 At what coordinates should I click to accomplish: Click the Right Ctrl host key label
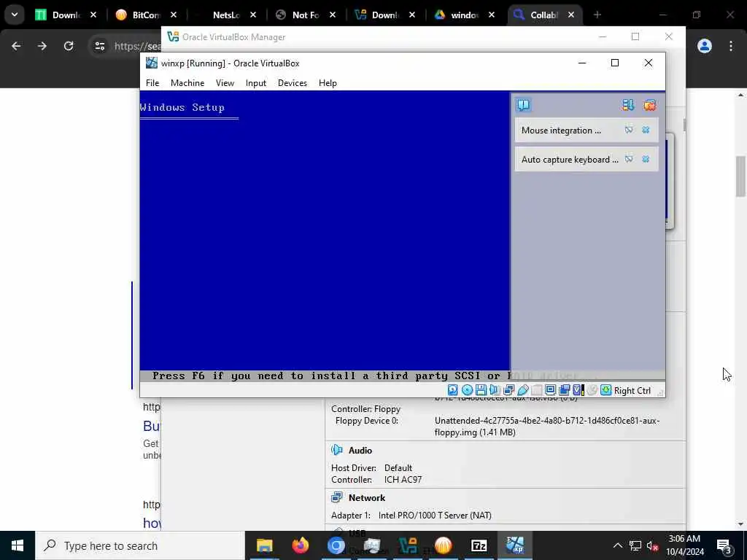point(632,391)
